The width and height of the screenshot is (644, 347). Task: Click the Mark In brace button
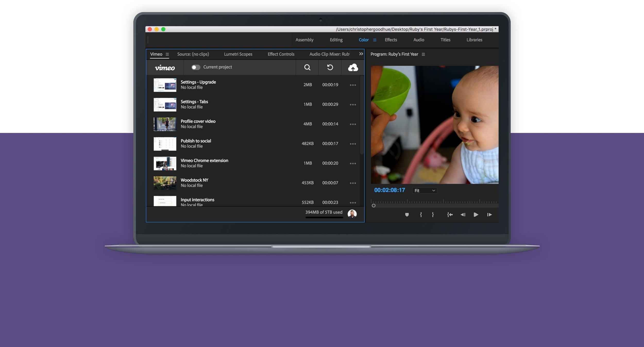[421, 214]
